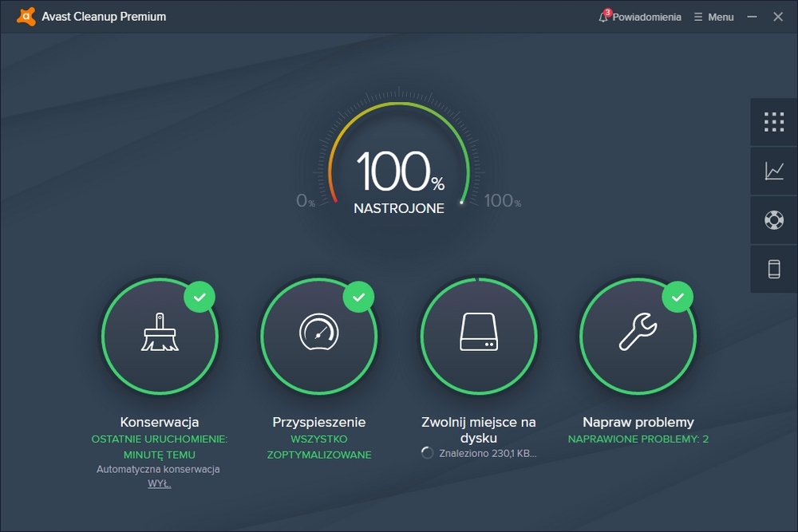Click the Konserwacja label
This screenshot has height=532, width=798.
[x=160, y=422]
